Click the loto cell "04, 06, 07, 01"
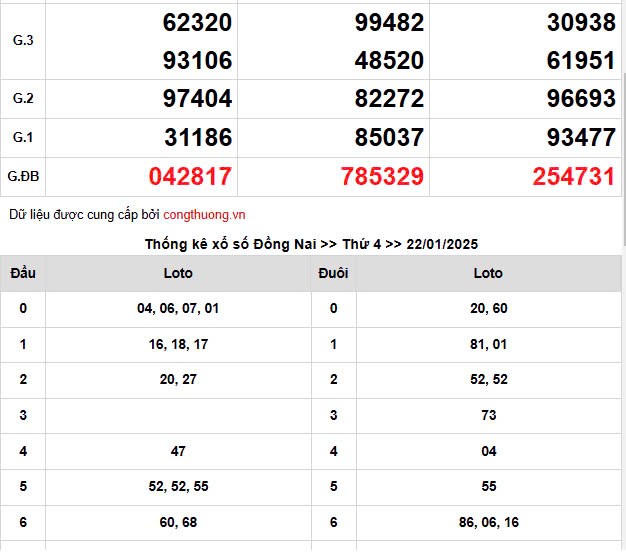 178,309
